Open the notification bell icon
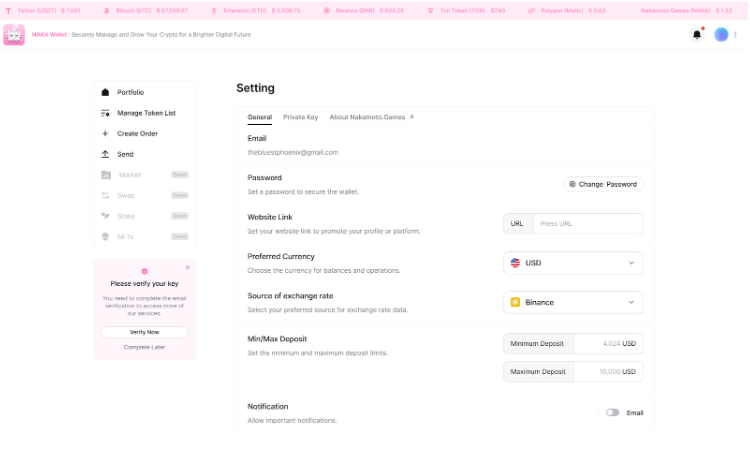Viewport: 750px width, 452px height. click(697, 35)
